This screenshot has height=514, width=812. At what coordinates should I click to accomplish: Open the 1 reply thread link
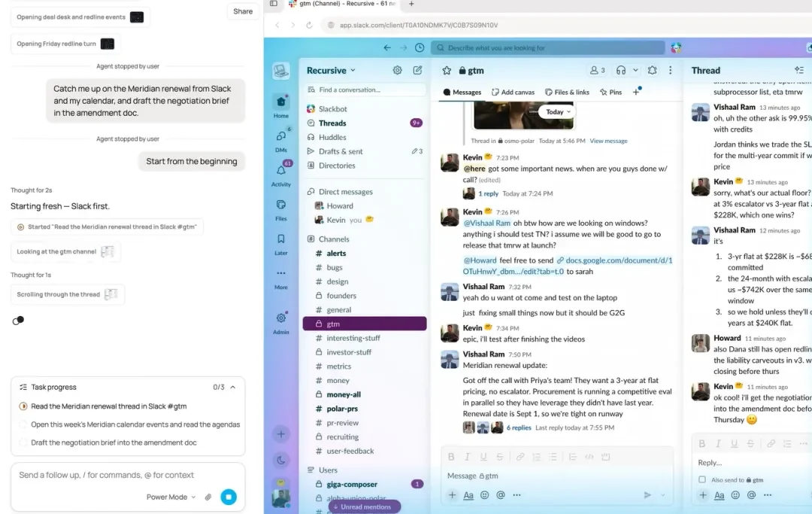point(488,194)
